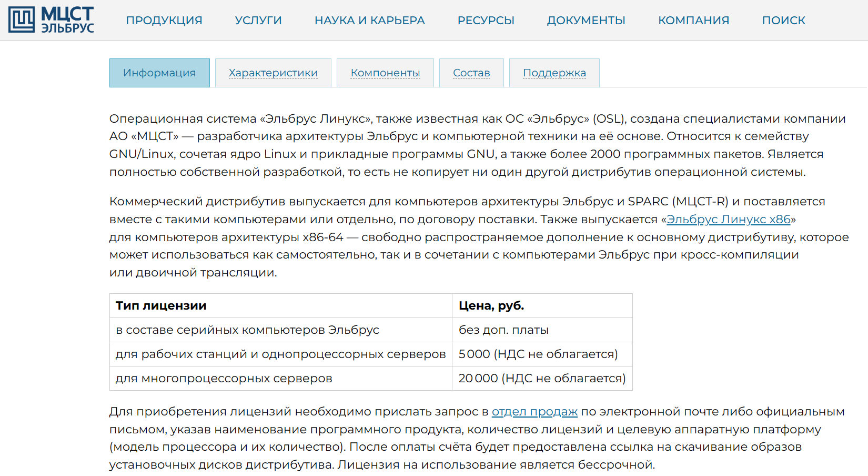Switch to the Компоненты tab

pos(385,73)
